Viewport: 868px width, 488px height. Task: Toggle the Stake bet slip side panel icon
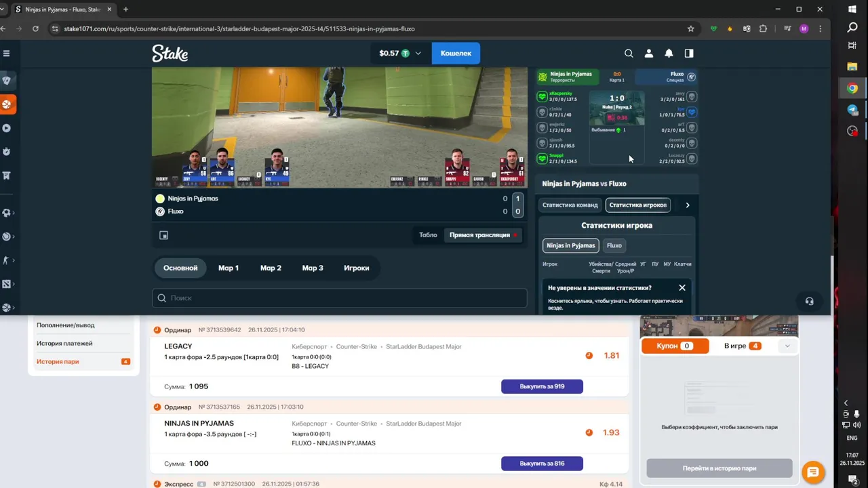pyautogui.click(x=689, y=54)
